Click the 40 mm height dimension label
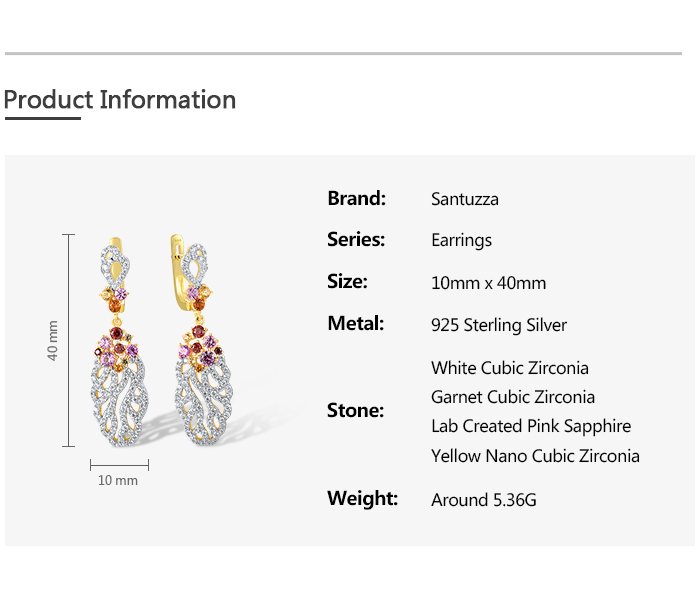This screenshot has height=596, width=700. click(53, 340)
